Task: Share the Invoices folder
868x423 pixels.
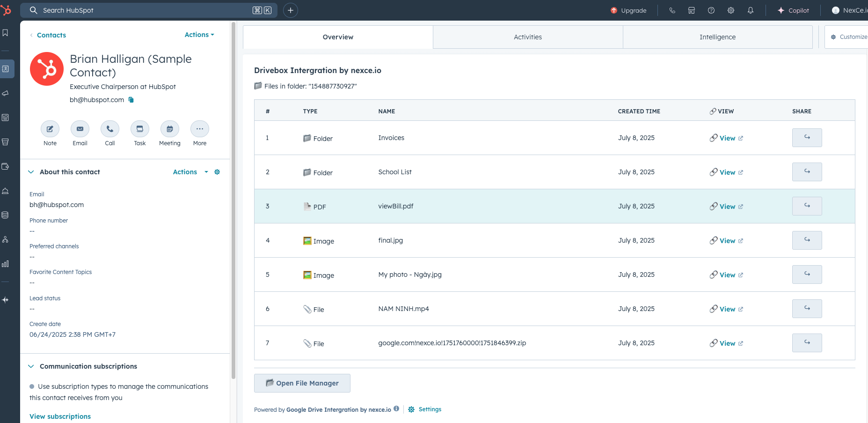Action: [807, 138]
